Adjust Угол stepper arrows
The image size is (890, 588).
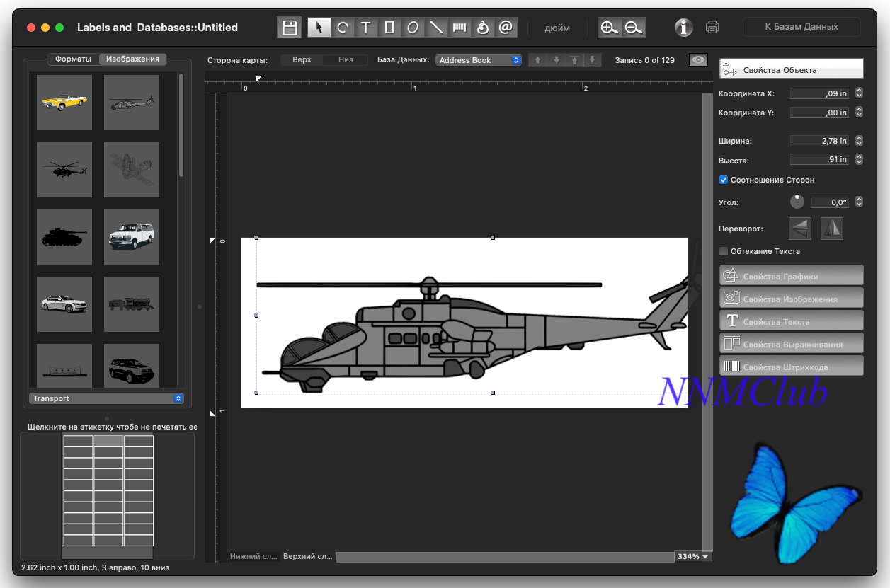click(x=859, y=202)
